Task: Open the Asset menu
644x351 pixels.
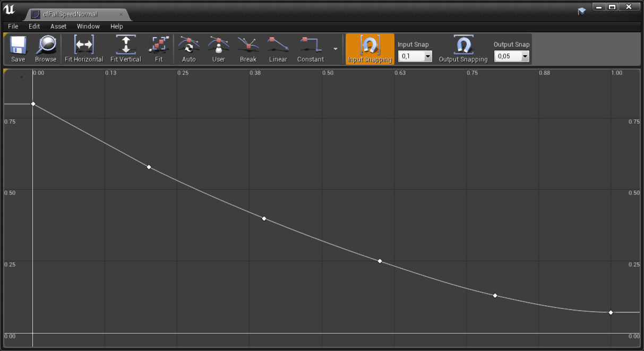Action: coord(58,26)
